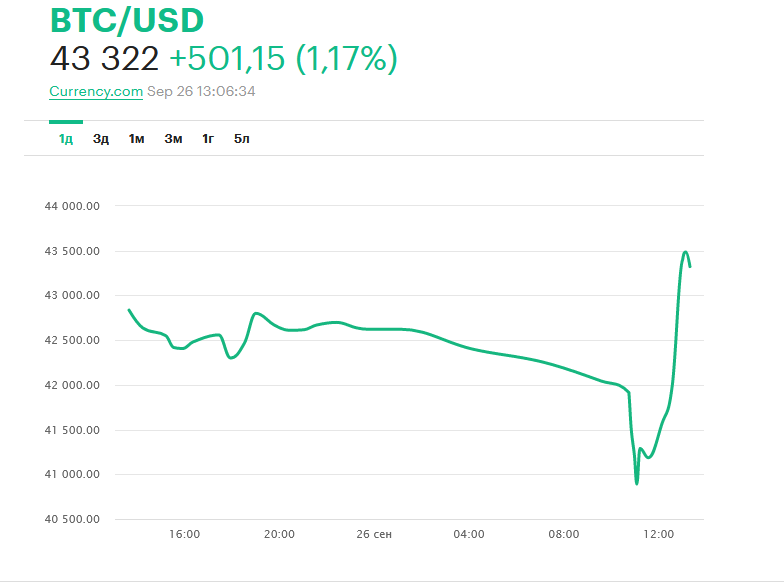Screen dimensions: 784x584
Task: Click the 40 500.00 price axis label
Action: (x=72, y=520)
